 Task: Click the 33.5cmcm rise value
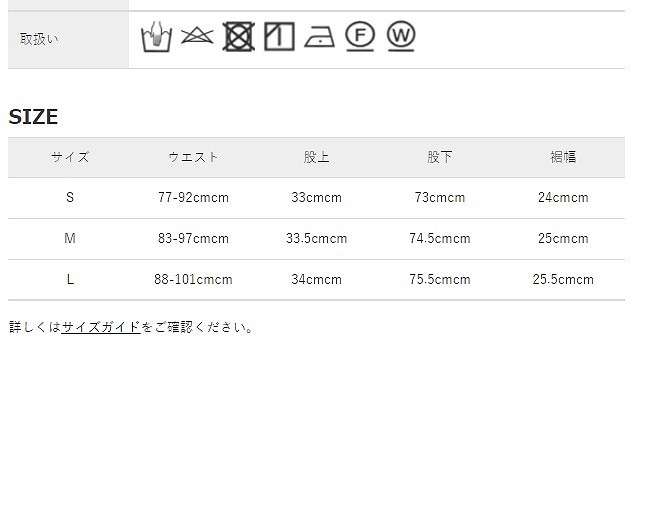[316, 238]
